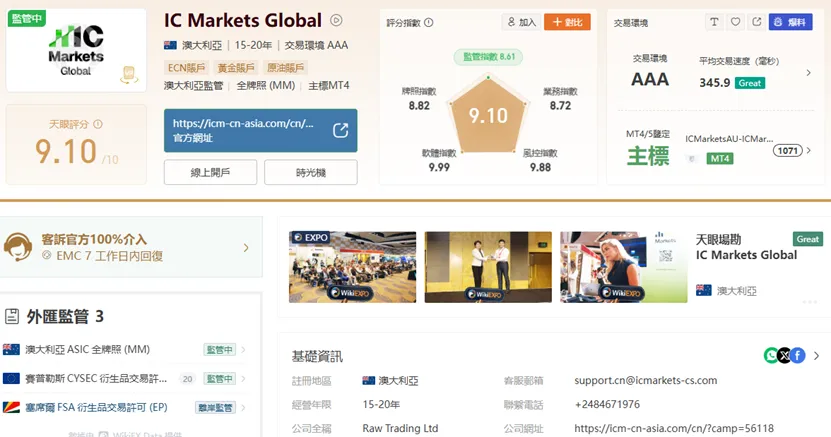Open the Facebook social icon
The image size is (831, 437).
coord(798,355)
